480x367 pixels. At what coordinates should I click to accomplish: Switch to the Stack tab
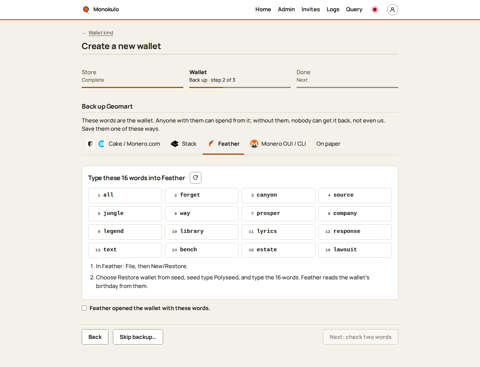[183, 144]
